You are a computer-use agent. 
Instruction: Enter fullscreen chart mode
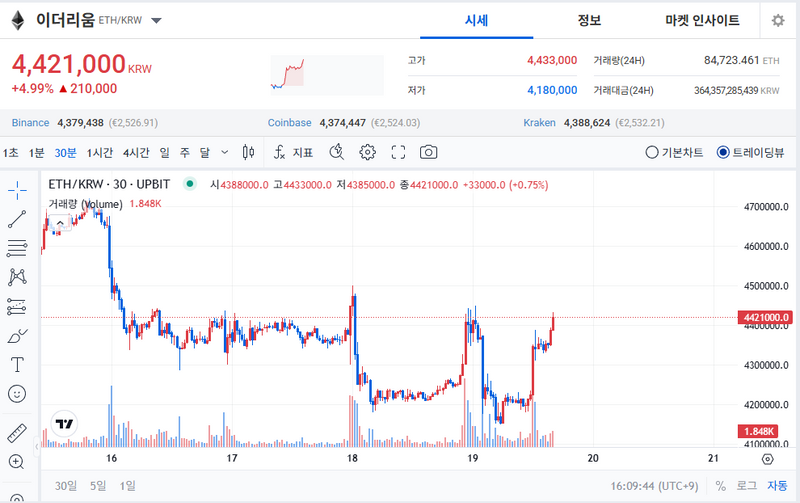(x=398, y=152)
